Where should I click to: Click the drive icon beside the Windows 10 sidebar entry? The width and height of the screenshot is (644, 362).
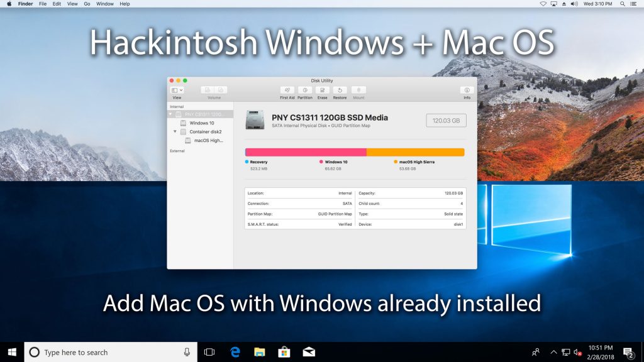[183, 123]
